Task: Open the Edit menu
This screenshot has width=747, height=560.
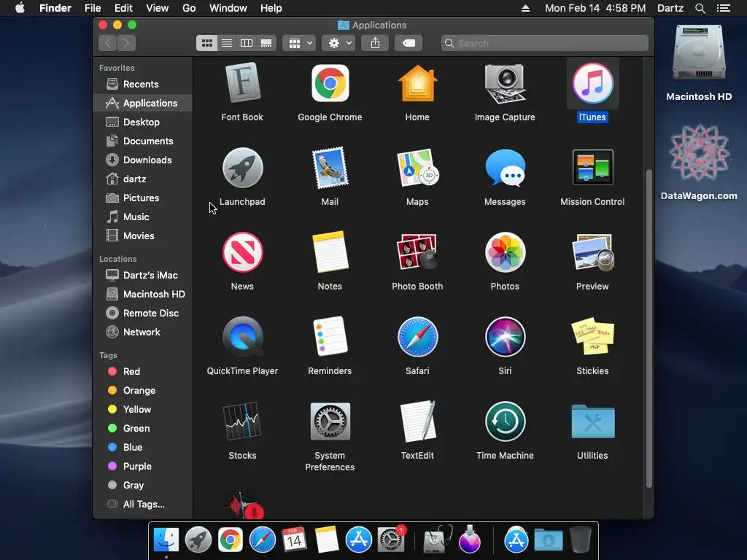Action: pos(123,8)
